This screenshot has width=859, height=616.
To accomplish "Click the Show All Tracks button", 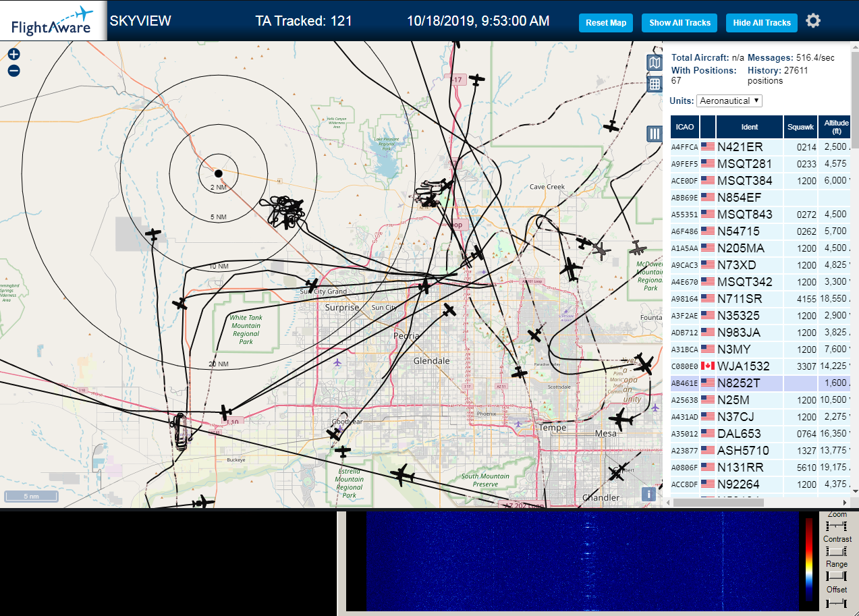I will point(680,22).
